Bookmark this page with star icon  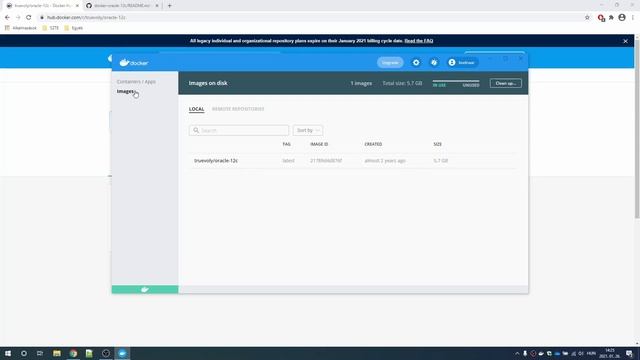tap(587, 18)
